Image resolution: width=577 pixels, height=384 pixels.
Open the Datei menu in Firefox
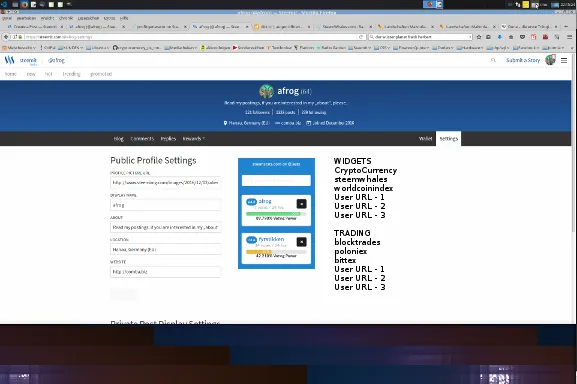7,18
